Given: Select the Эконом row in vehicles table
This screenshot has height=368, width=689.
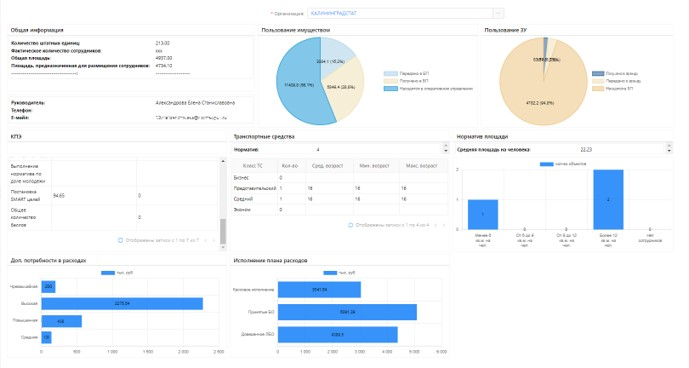Looking at the screenshot, I should pyautogui.click(x=340, y=210).
